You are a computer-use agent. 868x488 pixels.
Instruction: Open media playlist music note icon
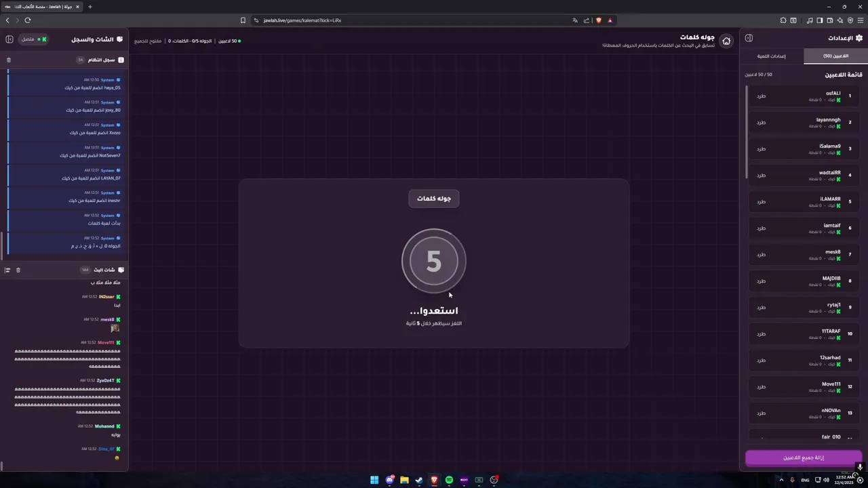pyautogui.click(x=809, y=20)
